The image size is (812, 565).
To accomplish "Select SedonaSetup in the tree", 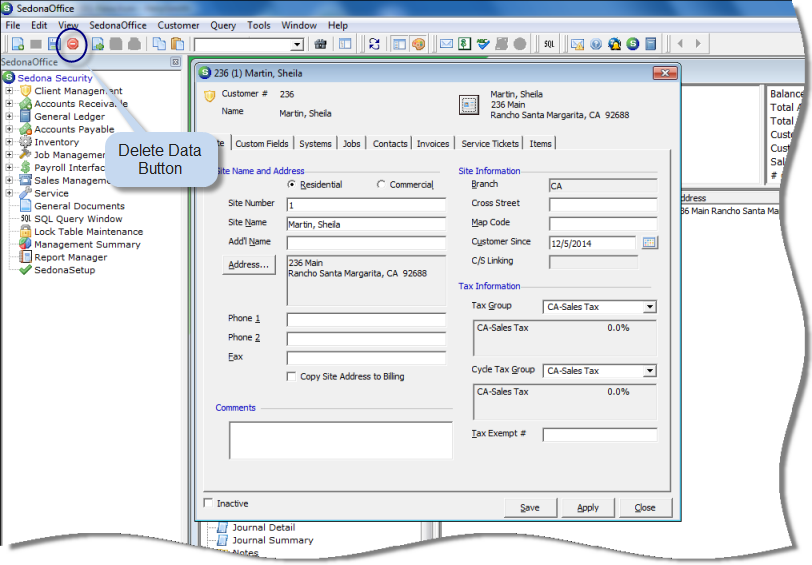I will pyautogui.click(x=65, y=270).
